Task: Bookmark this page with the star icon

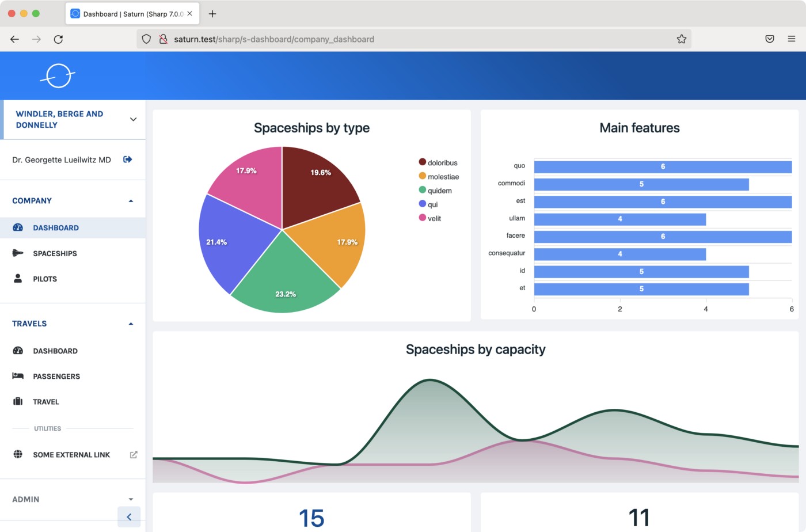Action: pyautogui.click(x=682, y=39)
